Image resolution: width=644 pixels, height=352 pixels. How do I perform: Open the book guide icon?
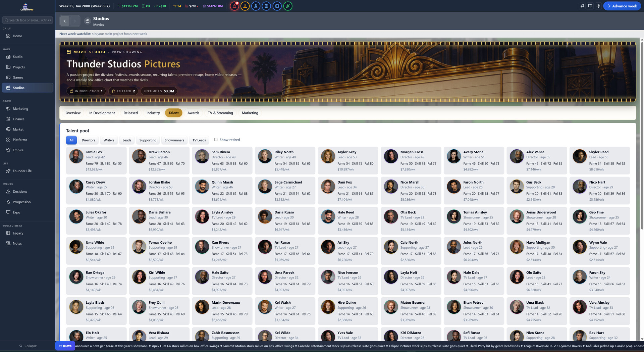tap(590, 6)
